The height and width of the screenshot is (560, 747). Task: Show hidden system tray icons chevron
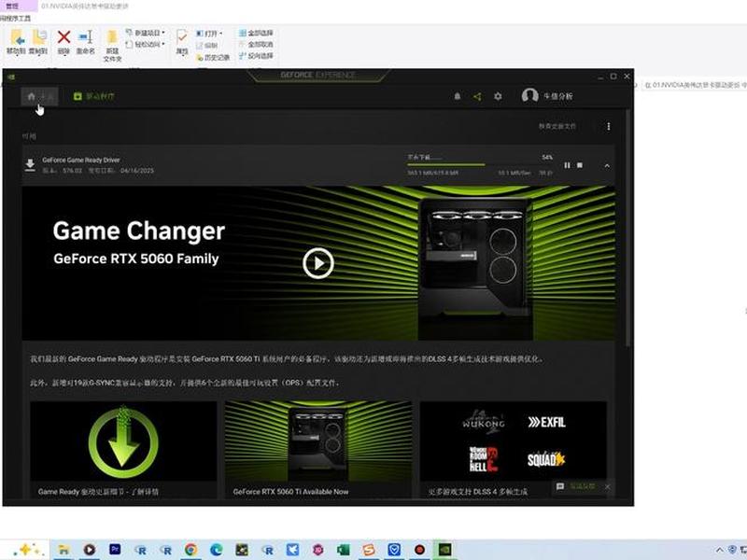coord(720,550)
